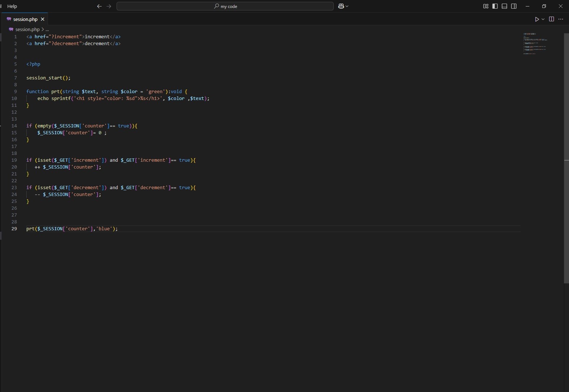Click the '<?php' opening tag
569x392 pixels.
(33, 64)
